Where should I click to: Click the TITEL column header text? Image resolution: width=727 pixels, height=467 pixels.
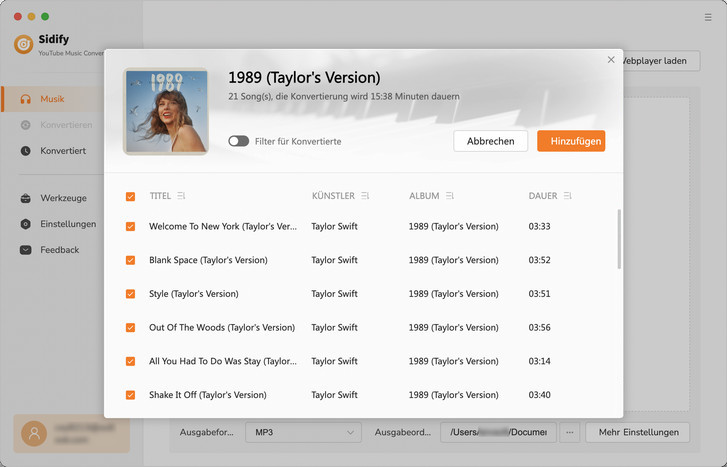(x=160, y=196)
